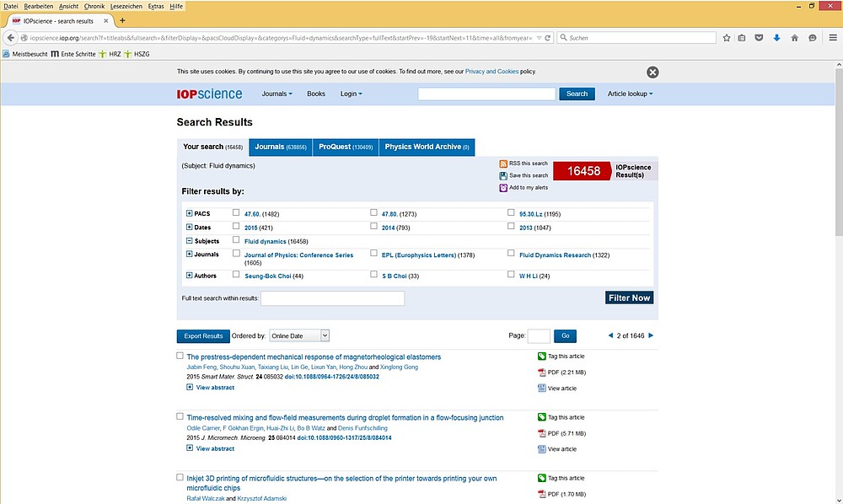Click the Save this search disk icon

(x=503, y=175)
